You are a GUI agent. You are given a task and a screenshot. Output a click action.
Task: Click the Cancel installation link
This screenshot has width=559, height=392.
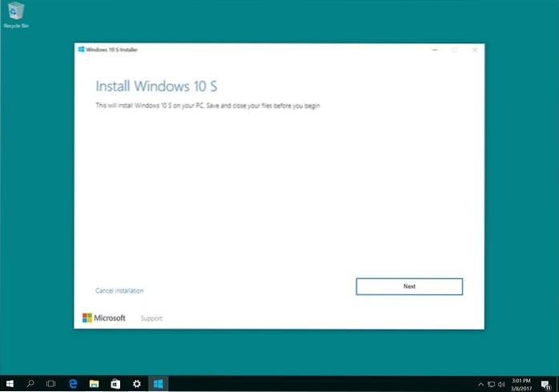click(x=119, y=290)
